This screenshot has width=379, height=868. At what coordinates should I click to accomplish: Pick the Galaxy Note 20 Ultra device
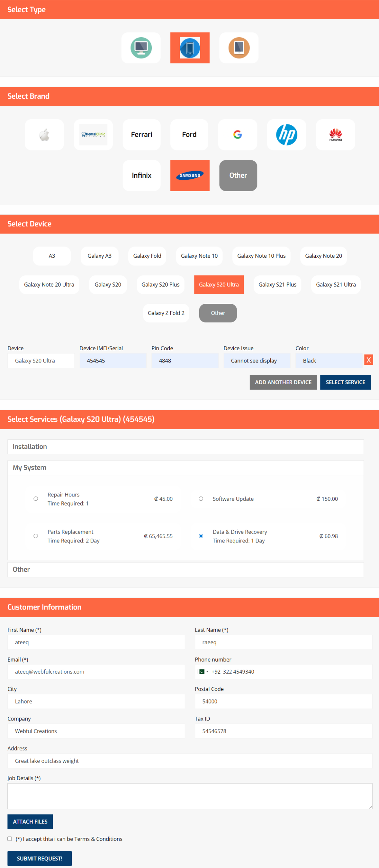coord(49,284)
